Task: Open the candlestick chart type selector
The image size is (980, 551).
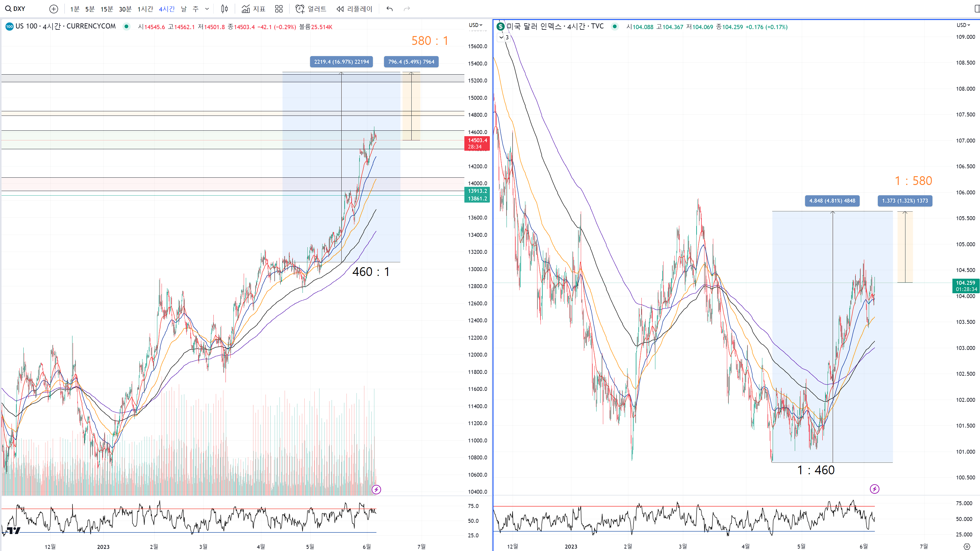Action: click(x=224, y=9)
